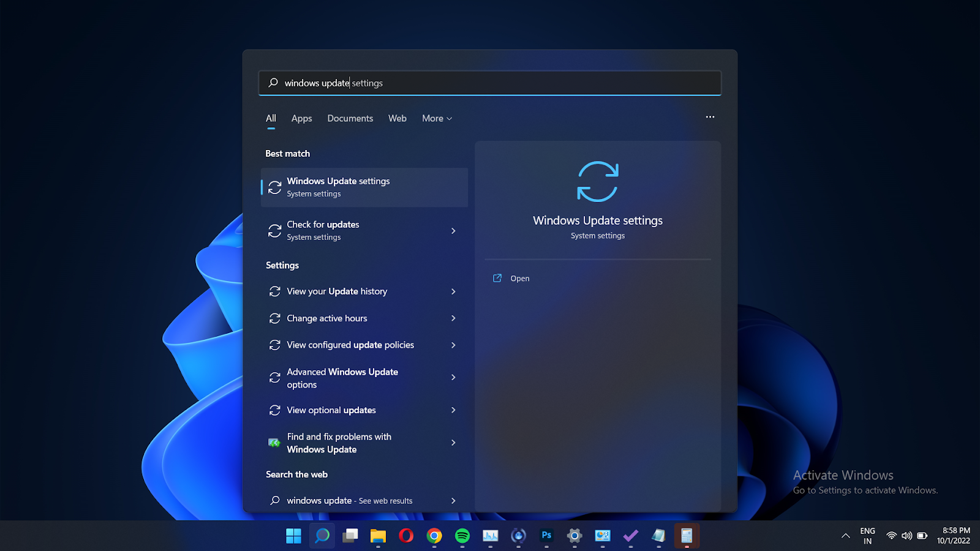Switch to the Apps tab
Image resolution: width=980 pixels, height=551 pixels.
(301, 119)
